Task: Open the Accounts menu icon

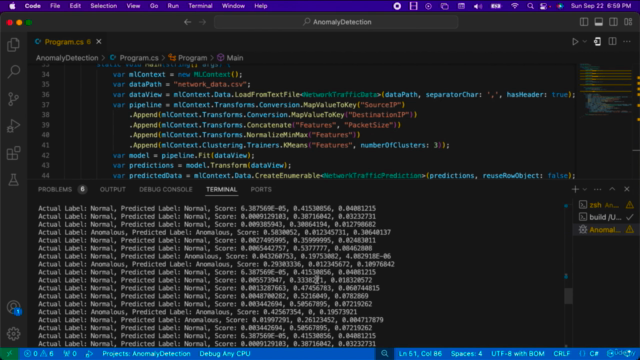Action: pos(13,307)
